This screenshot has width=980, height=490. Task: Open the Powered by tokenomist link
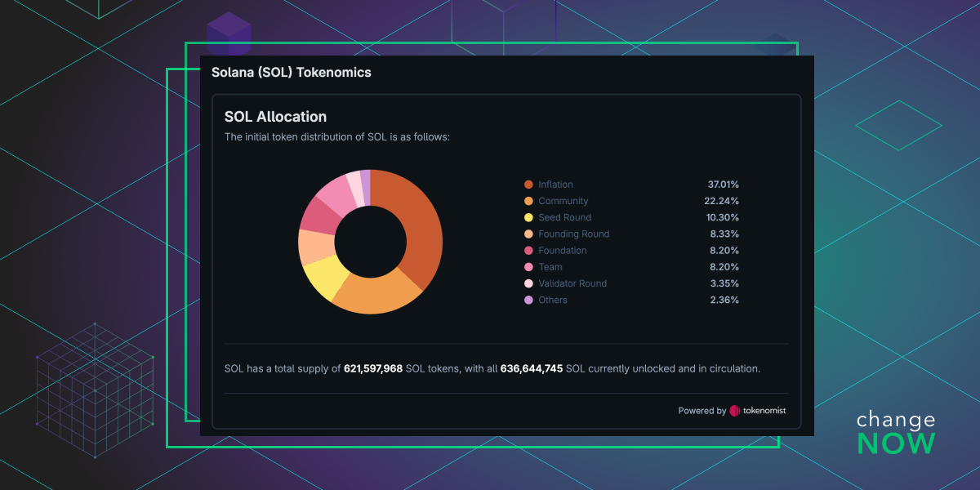point(732,411)
